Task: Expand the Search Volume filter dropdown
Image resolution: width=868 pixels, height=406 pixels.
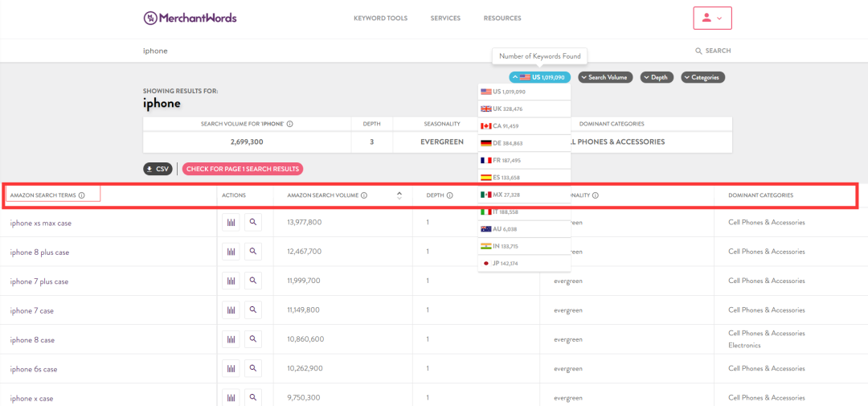Action: coord(605,77)
